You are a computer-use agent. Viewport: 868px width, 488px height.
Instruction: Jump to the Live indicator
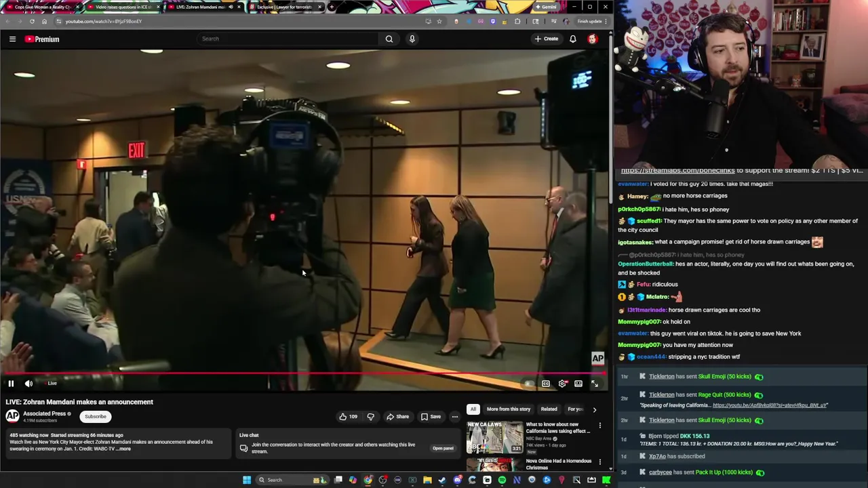[x=52, y=384]
